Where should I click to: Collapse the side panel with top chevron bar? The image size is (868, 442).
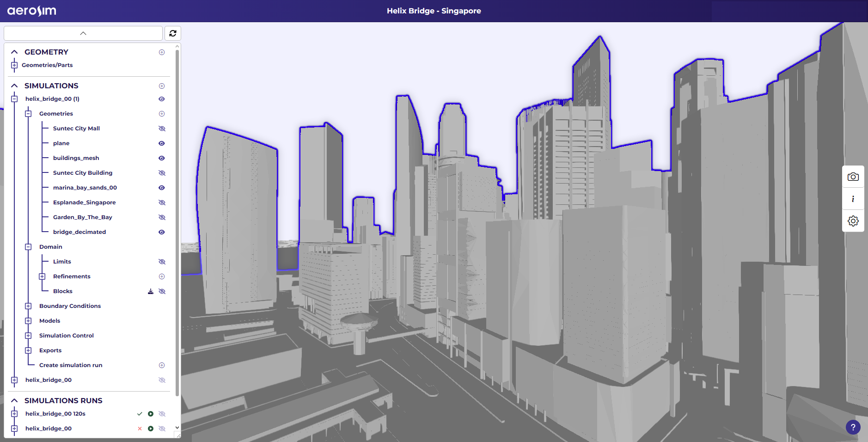83,33
